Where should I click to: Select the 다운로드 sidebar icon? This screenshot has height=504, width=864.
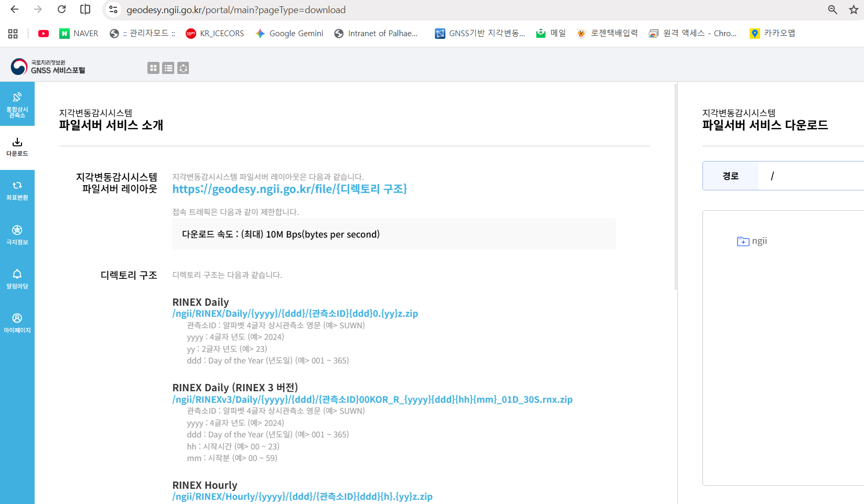[17, 147]
